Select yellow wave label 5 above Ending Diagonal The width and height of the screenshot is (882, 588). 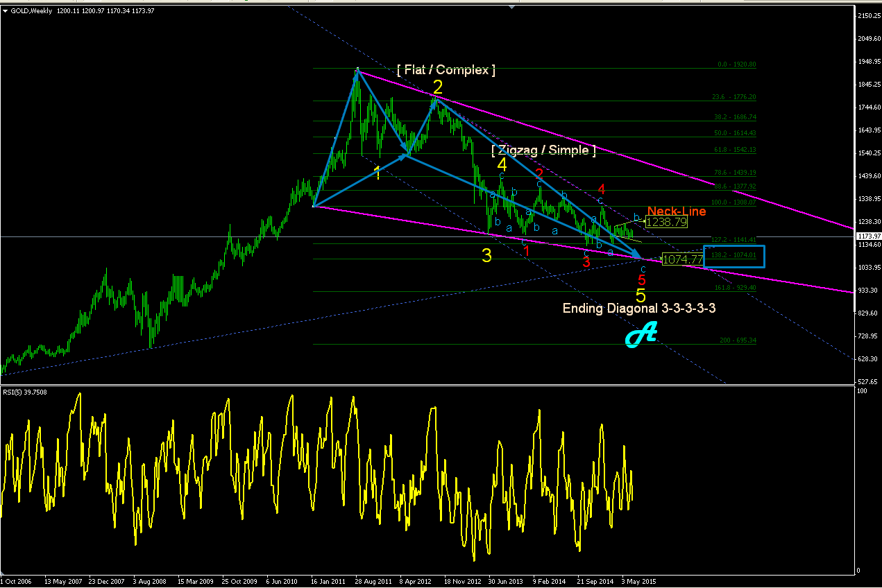pos(641,295)
